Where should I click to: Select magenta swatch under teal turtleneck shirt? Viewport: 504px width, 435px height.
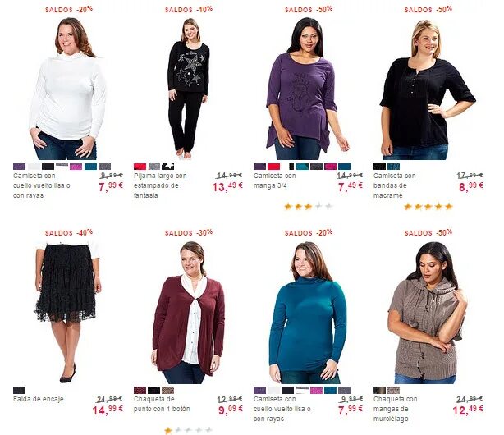(316, 390)
